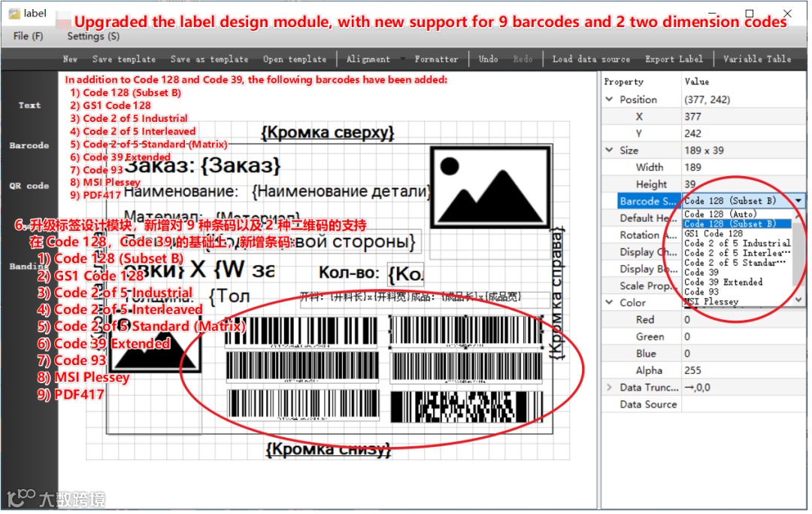Select the dropdown's Code 39 option
This screenshot has width=812, height=514.
pyautogui.click(x=737, y=272)
